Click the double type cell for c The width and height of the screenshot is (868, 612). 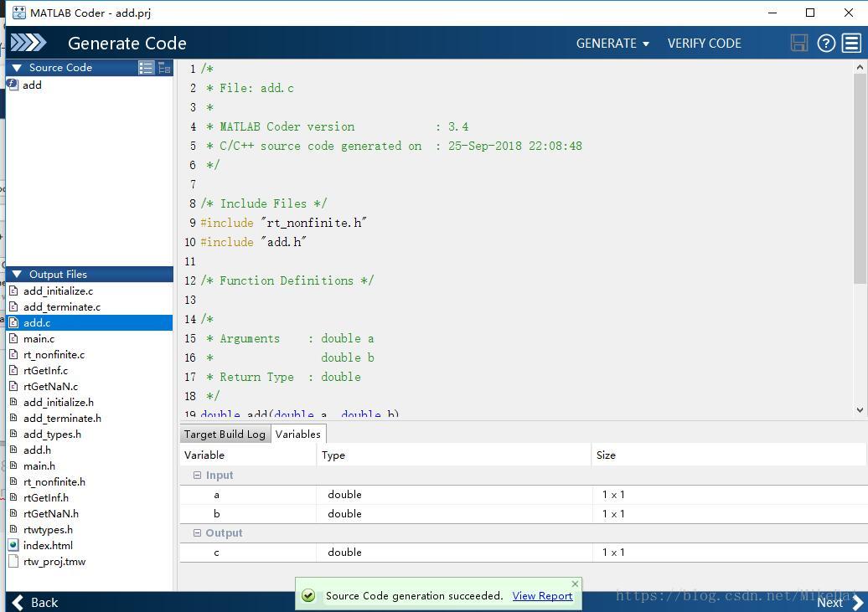[x=344, y=553]
